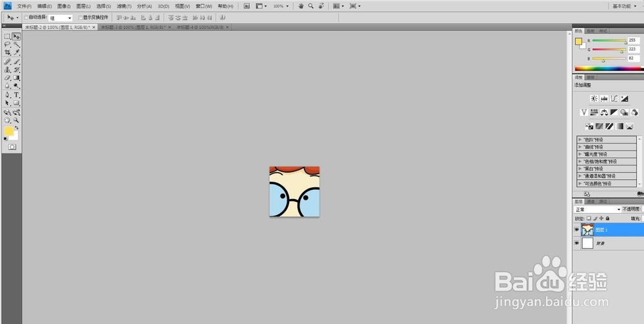Image resolution: width=644 pixels, height=324 pixels.
Task: Click the Hand icon in application bar
Action: 301,6
